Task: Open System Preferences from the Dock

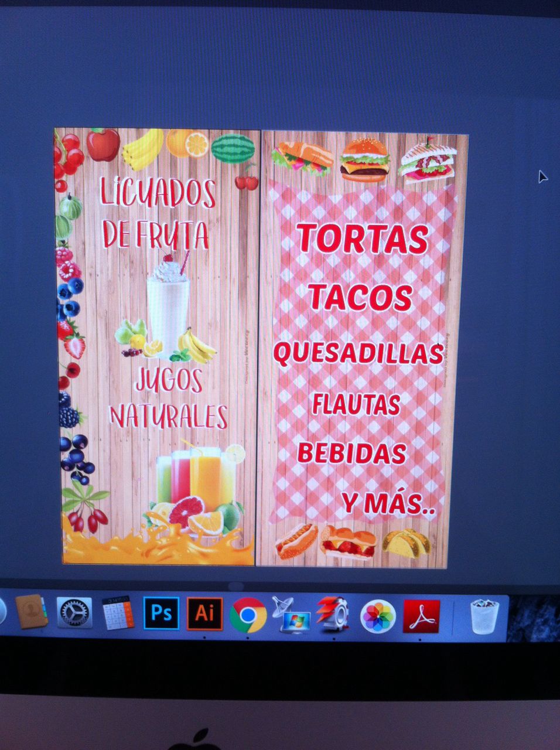Action: click(x=73, y=613)
